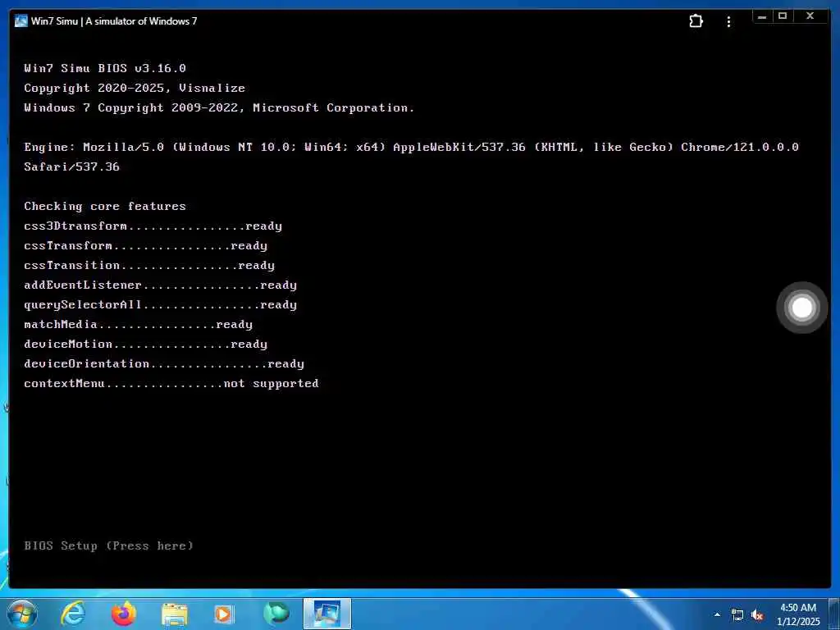This screenshot has height=630, width=840.
Task: Click the 'Safari/537.36' text
Action: 72,167
